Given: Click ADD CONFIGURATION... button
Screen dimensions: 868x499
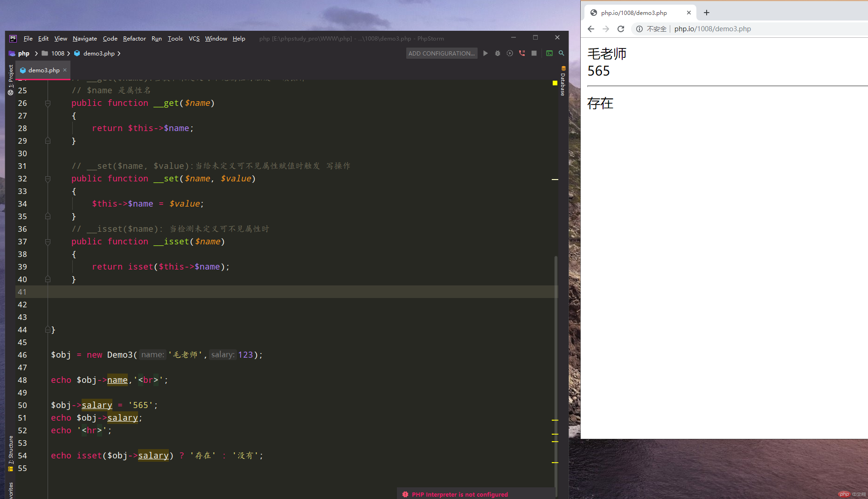Looking at the screenshot, I should (442, 53).
